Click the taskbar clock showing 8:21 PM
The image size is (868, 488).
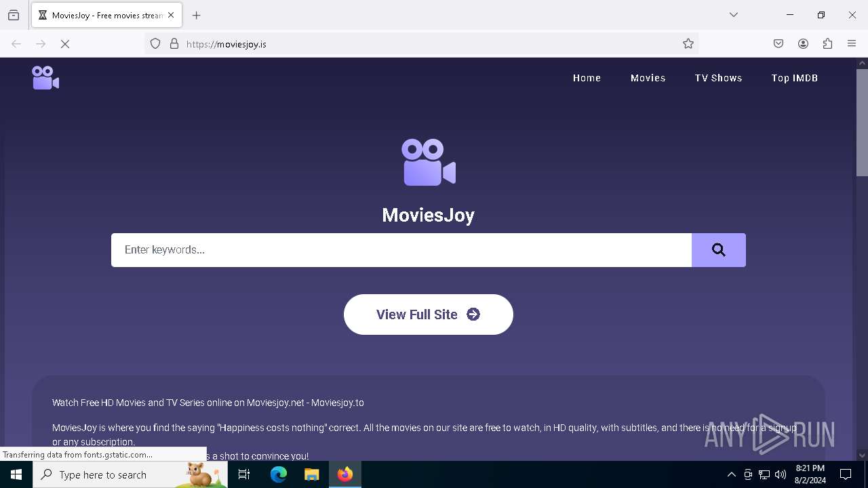click(x=810, y=474)
